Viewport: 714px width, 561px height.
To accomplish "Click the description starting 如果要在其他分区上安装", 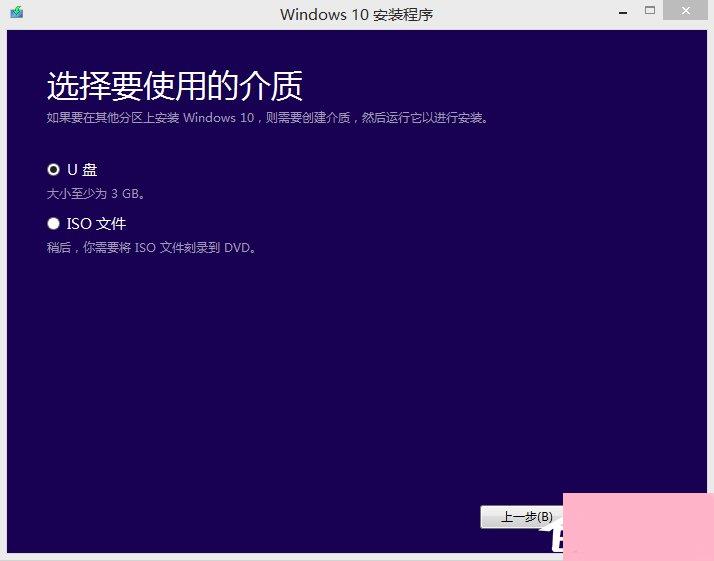I will (x=268, y=118).
